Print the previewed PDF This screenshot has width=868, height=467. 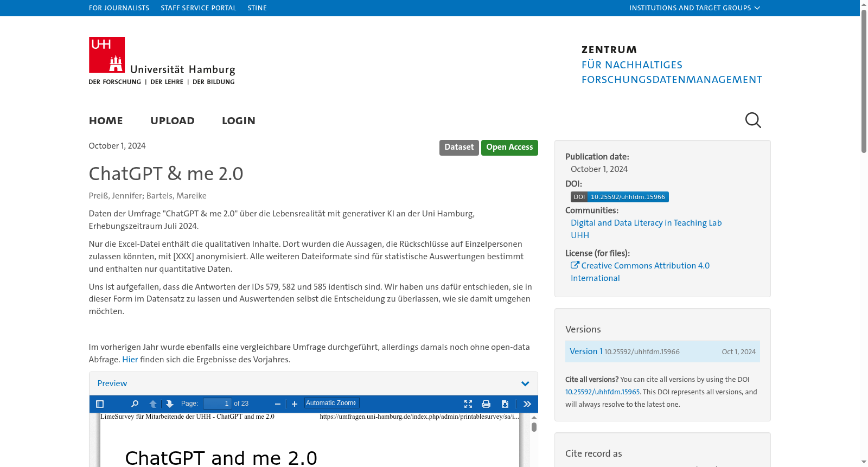486,404
